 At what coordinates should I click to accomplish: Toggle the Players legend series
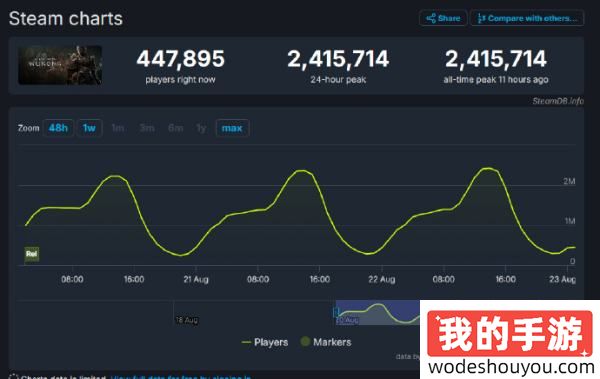[265, 342]
